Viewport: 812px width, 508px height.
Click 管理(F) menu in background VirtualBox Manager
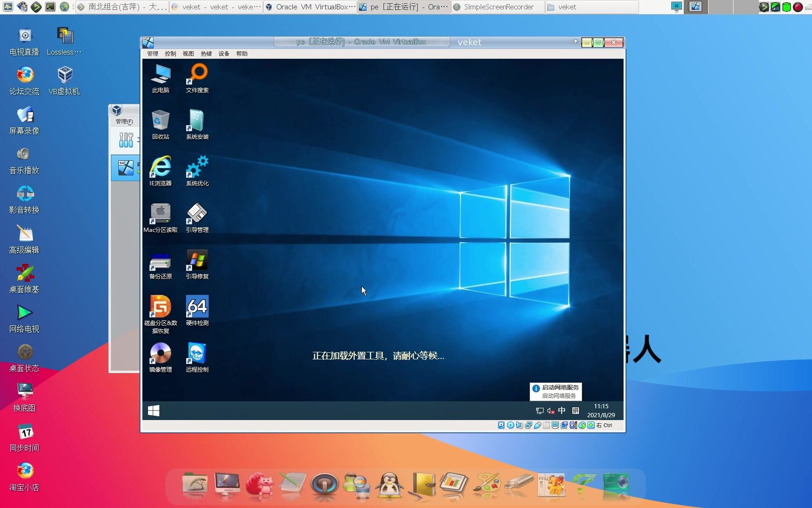[x=124, y=121]
